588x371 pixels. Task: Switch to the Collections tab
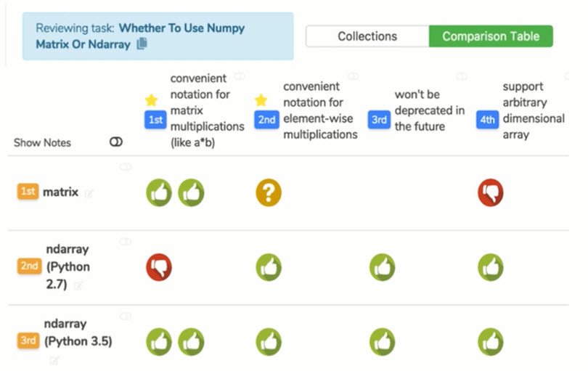click(x=367, y=36)
